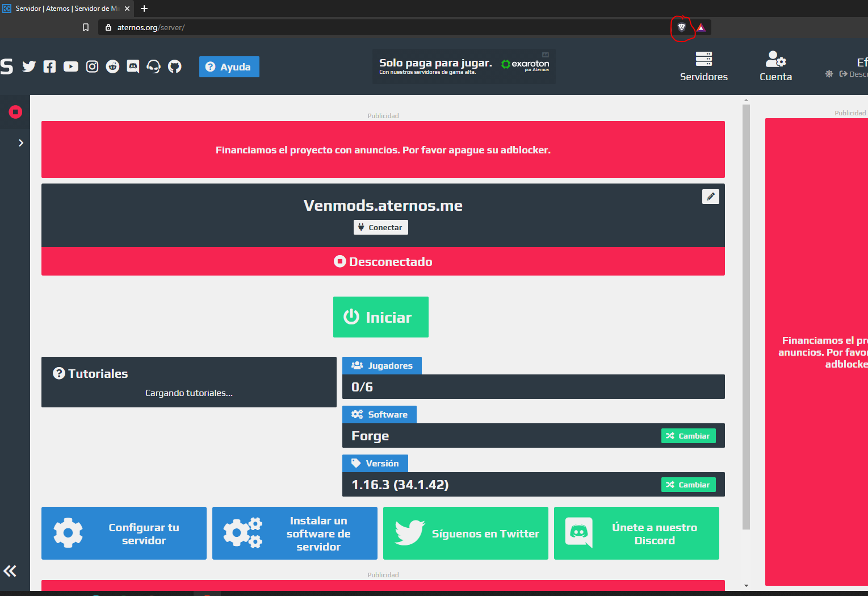Click the Brave Shields lion icon

tap(682, 27)
